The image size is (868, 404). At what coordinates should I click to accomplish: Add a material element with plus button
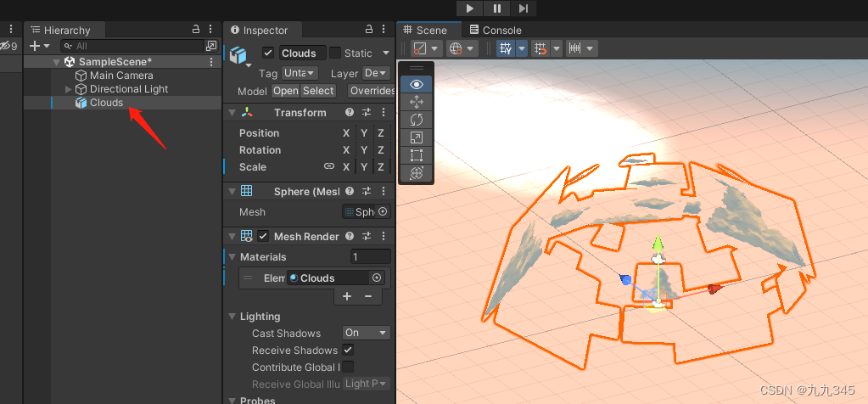[347, 297]
